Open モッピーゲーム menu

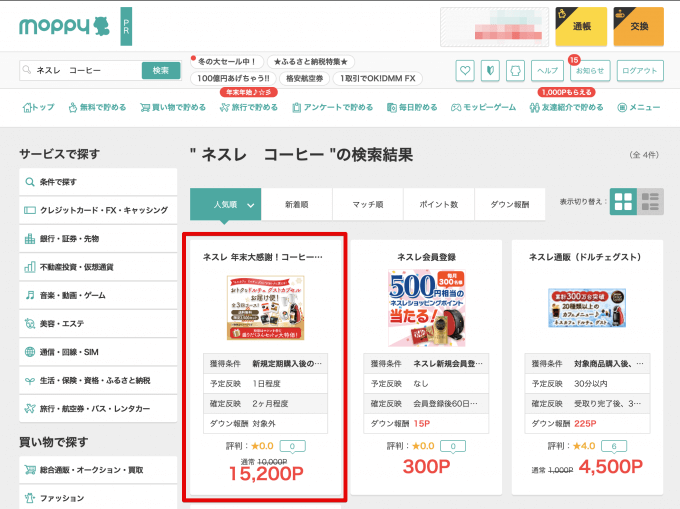[483, 107]
